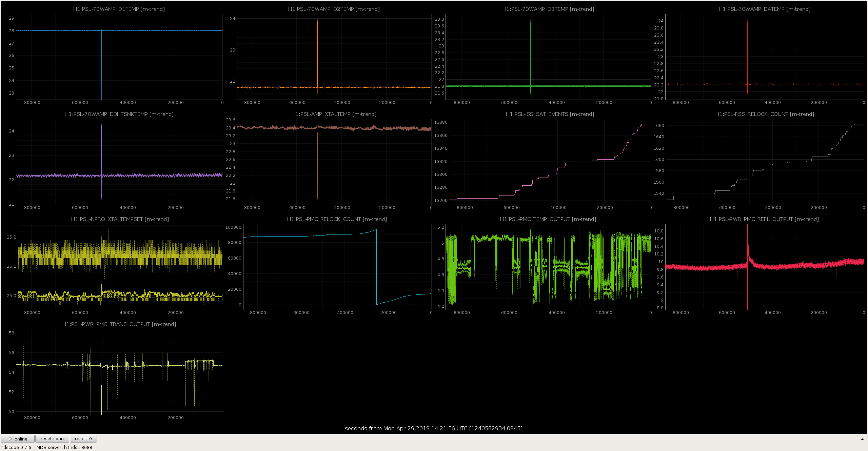
Task: Click the 10.8 y-axis label on PMC_REFL_OUTPUT
Action: [x=659, y=231]
